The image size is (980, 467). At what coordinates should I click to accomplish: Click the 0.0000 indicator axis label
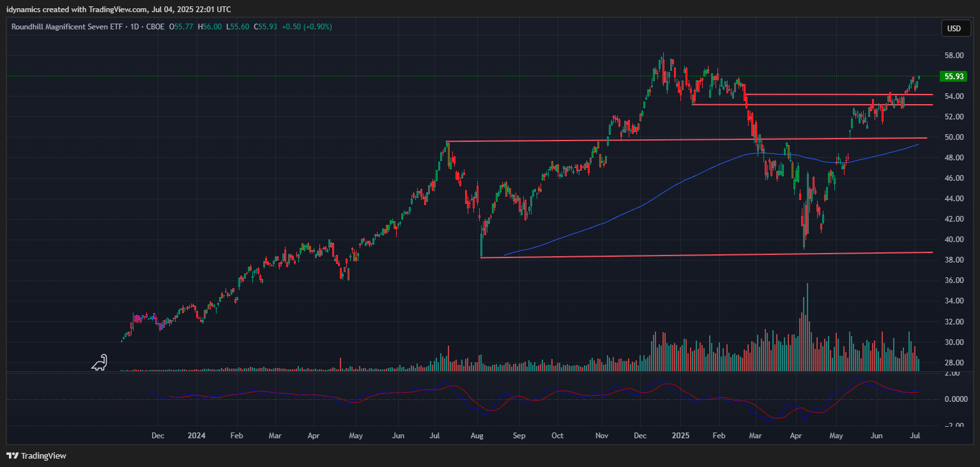coord(955,399)
